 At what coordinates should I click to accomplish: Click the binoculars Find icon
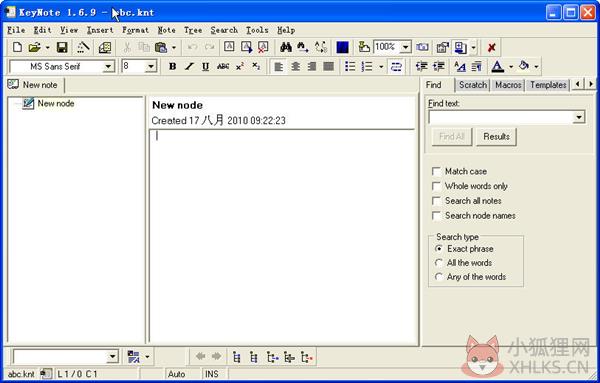(286, 47)
